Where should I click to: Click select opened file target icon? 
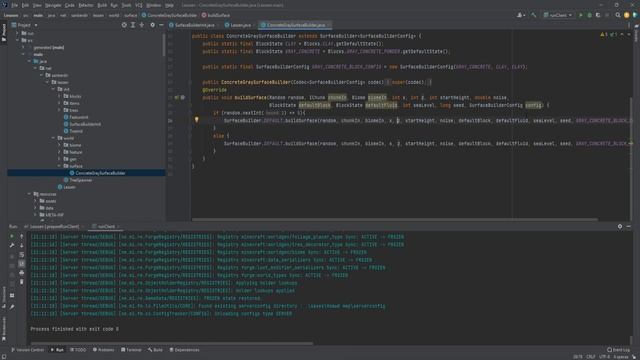coord(124,25)
